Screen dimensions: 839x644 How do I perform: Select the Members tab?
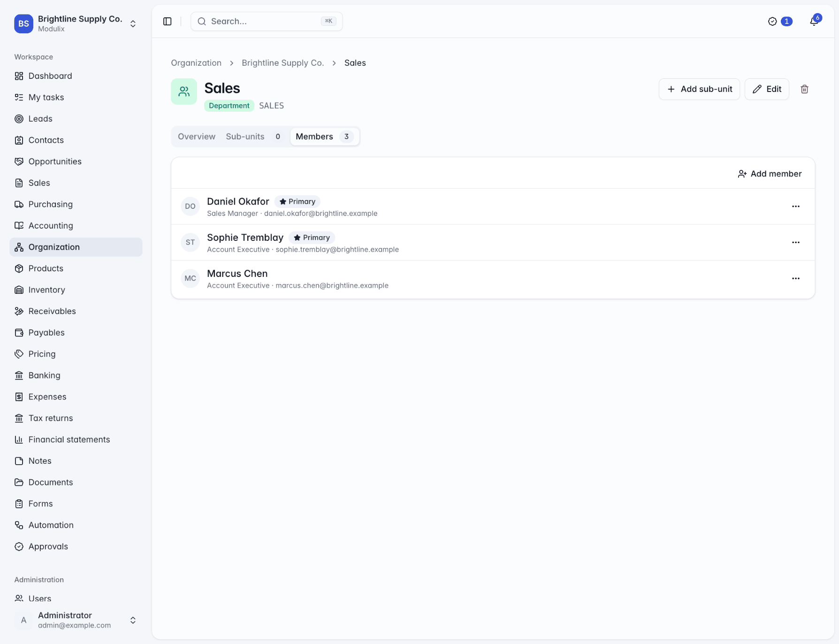(x=325, y=137)
